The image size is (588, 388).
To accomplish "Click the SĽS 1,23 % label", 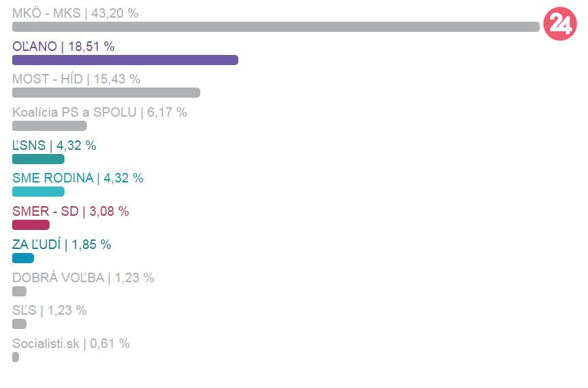I will pyautogui.click(x=50, y=311).
